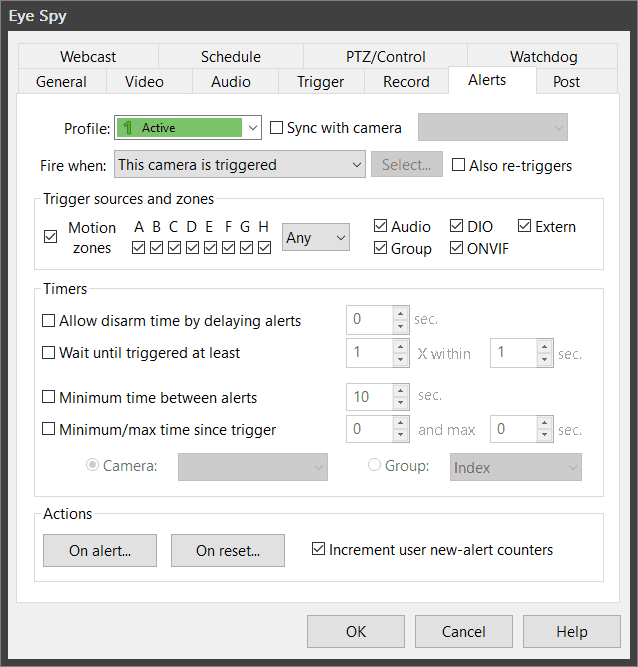This screenshot has width=638, height=667.
Task: Enable Minimum/max time since trigger
Action: coord(48,429)
